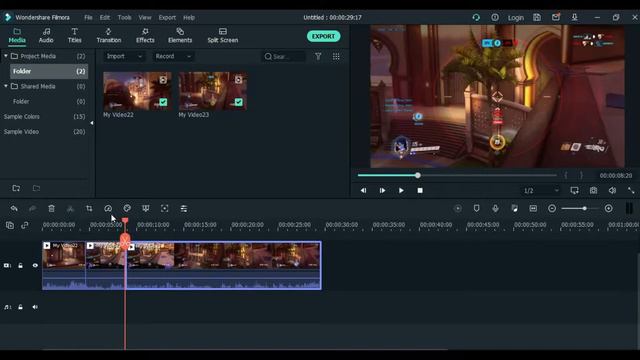Click the green EXPORT button
This screenshot has width=640, height=360.
click(323, 36)
